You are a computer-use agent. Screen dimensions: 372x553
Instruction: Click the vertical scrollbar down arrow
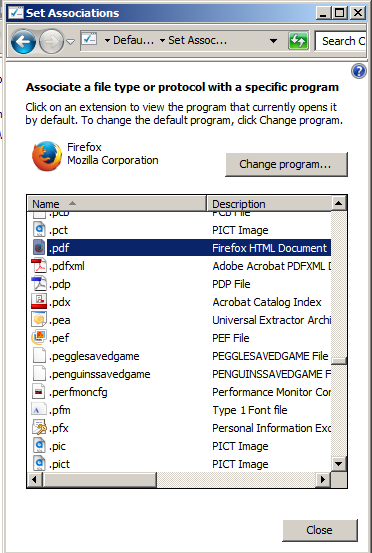coord(339,464)
